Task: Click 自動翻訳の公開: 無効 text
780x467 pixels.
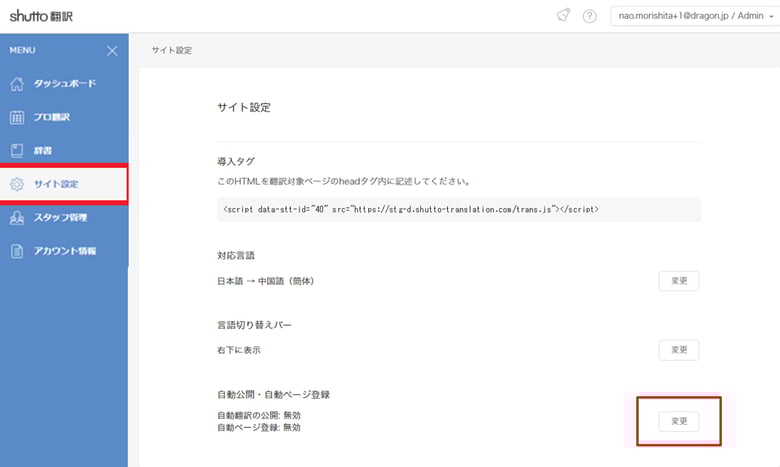Action: tap(259, 415)
